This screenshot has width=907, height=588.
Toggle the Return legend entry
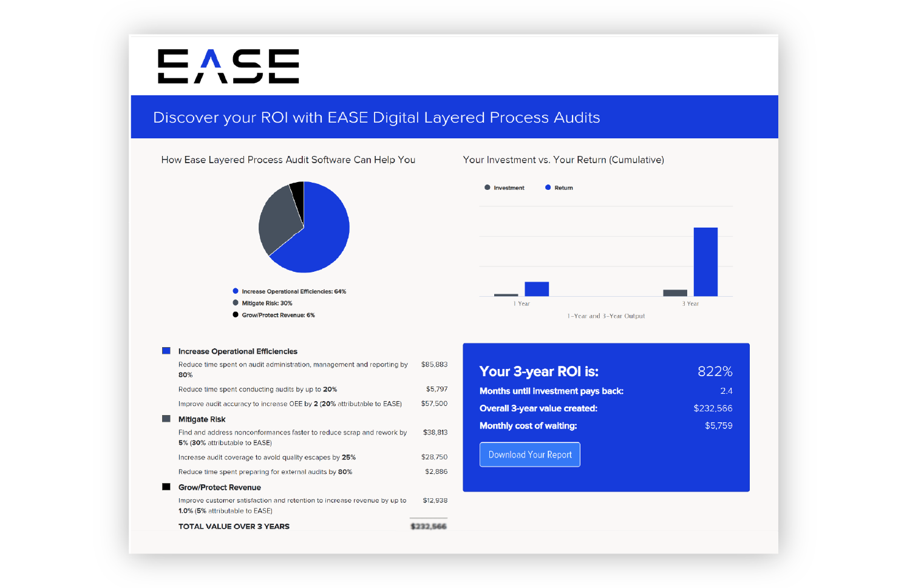click(559, 188)
